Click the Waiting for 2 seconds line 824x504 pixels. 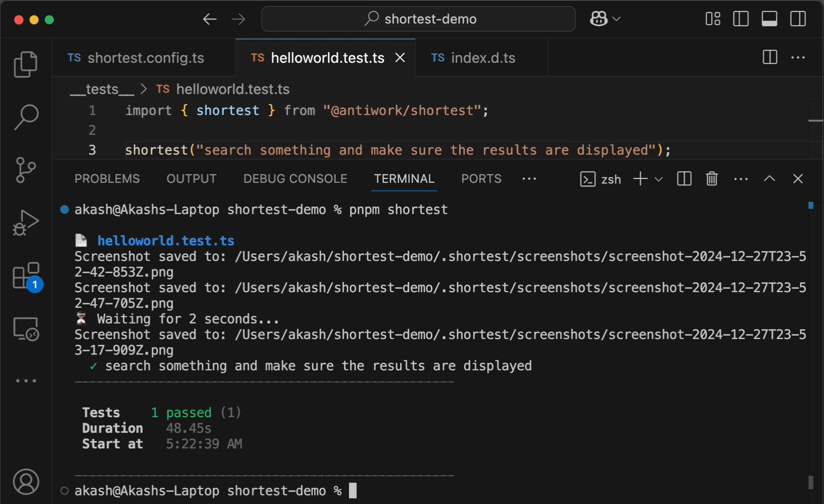[177, 319]
